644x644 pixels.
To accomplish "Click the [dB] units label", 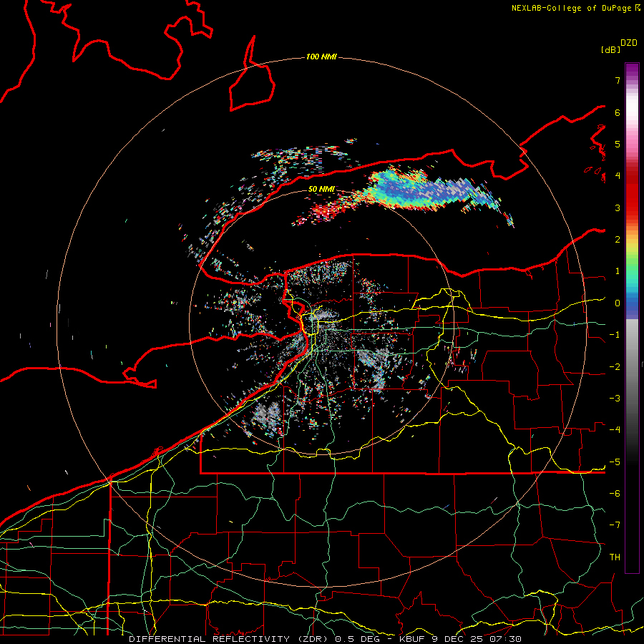I will click(611, 49).
